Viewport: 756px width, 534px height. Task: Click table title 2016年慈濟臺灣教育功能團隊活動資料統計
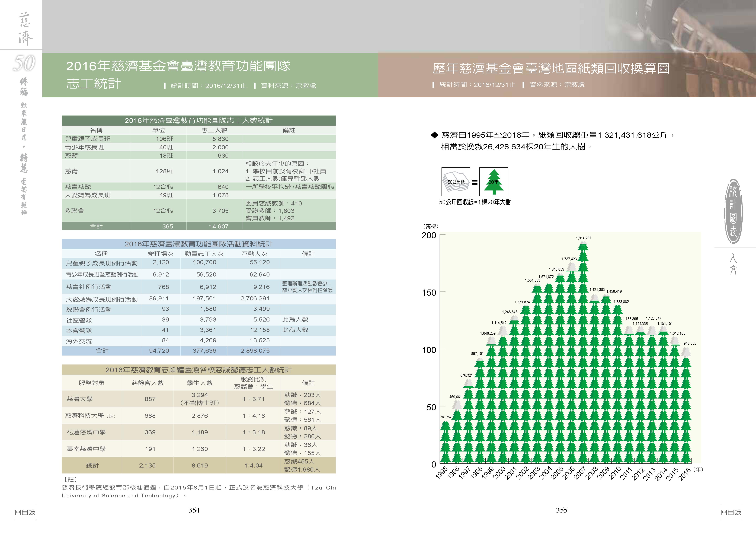point(198,244)
